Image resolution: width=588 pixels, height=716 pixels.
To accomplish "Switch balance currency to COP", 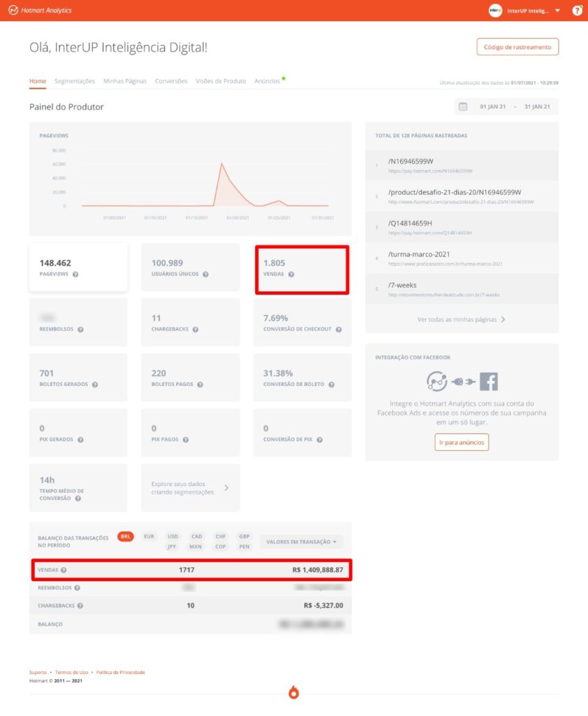I will pyautogui.click(x=220, y=547).
